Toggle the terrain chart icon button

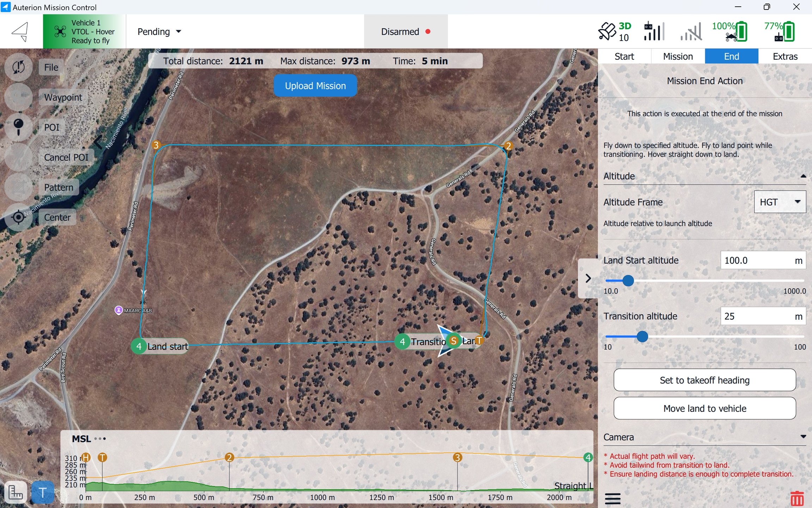(x=16, y=492)
